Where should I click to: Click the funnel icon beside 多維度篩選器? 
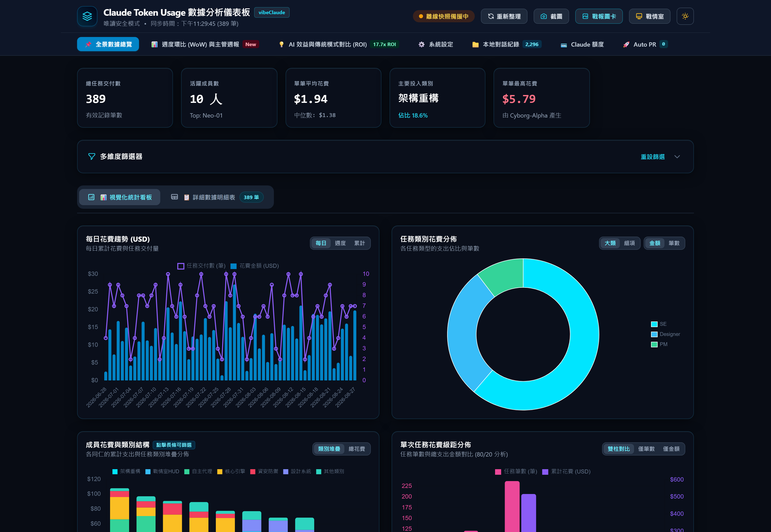(x=91, y=156)
